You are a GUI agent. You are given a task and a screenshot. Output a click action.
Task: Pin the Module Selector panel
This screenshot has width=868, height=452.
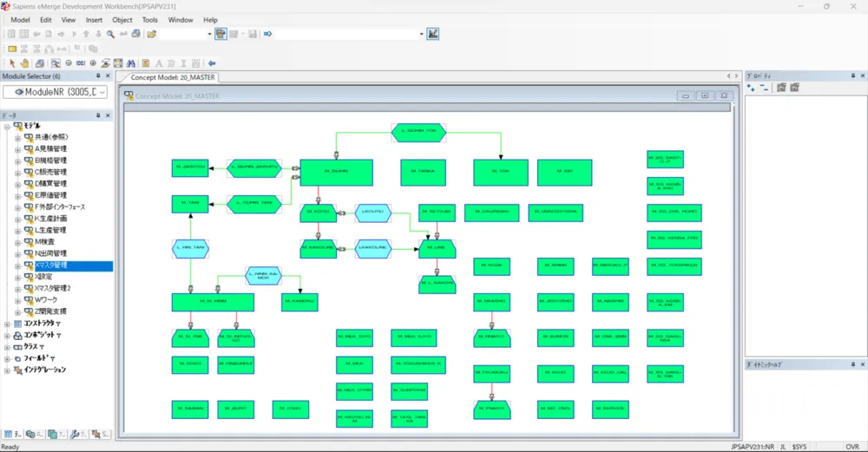[98, 76]
